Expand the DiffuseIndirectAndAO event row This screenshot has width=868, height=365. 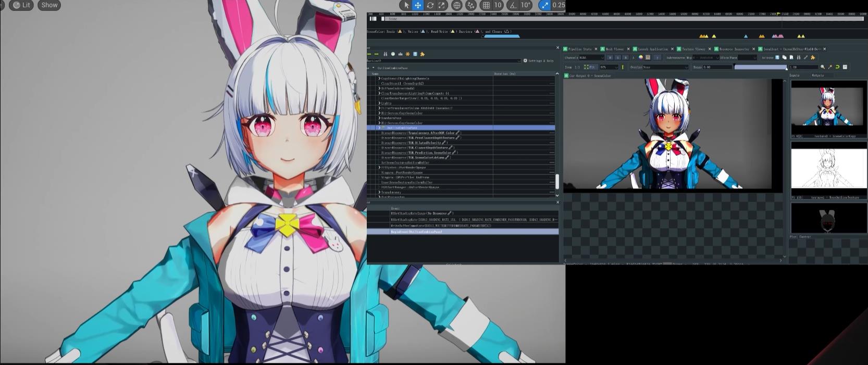379,89
